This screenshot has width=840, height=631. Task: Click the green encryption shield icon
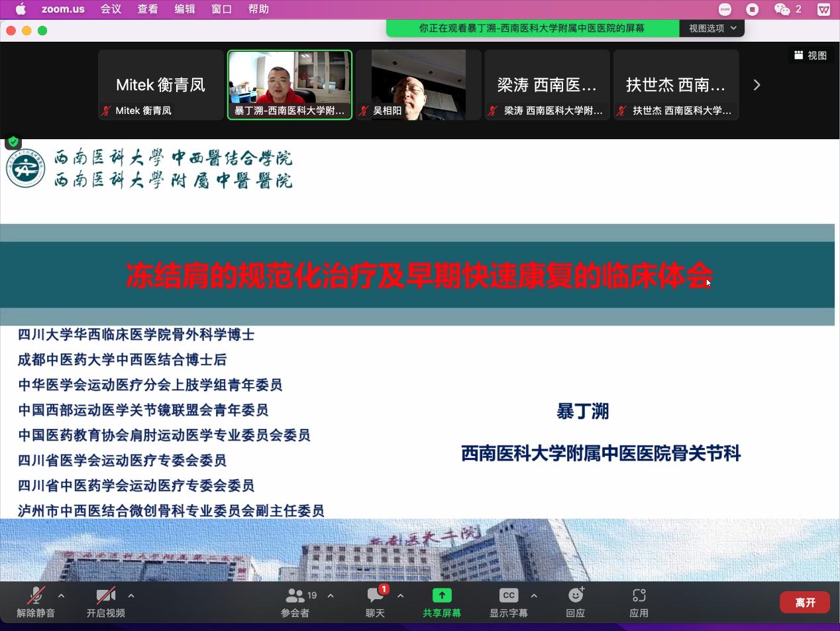click(x=13, y=142)
